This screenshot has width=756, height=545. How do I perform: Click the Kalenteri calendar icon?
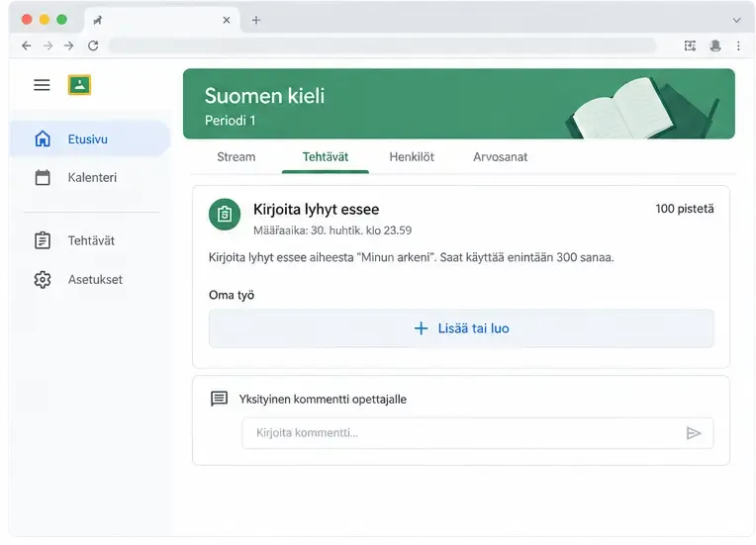pos(43,177)
